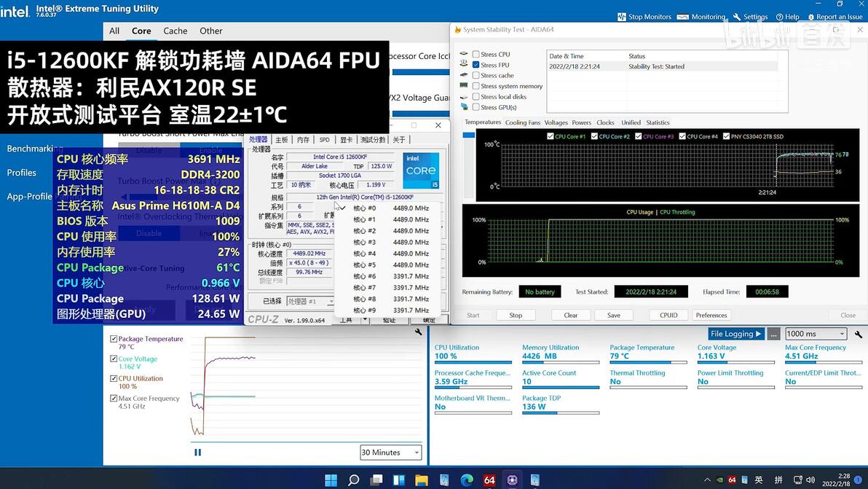868x489 pixels.
Task: Open Monitoring from the XTU header
Action: [701, 17]
